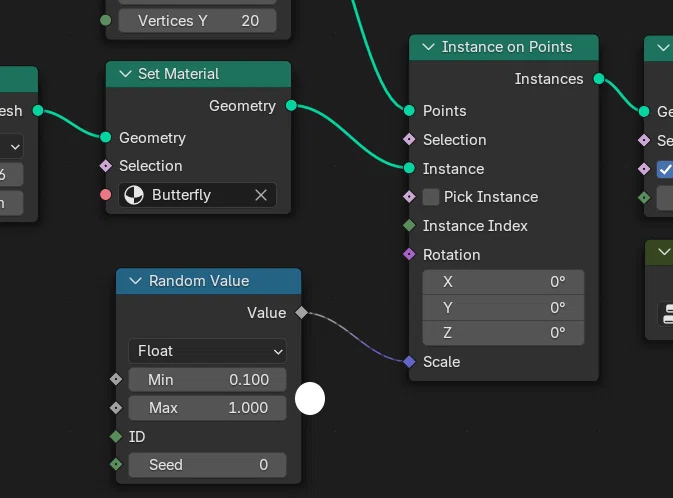
Task: Collapse the partially visible right node
Action: (x=664, y=48)
